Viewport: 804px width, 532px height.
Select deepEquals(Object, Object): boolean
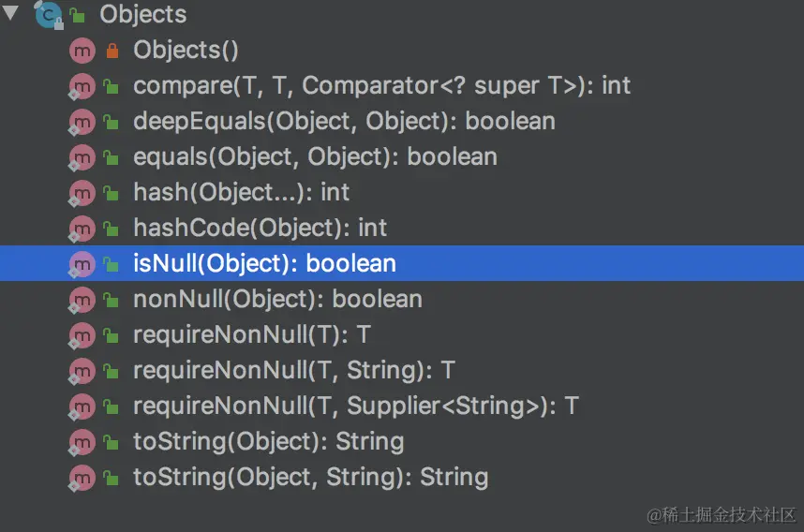tap(344, 122)
